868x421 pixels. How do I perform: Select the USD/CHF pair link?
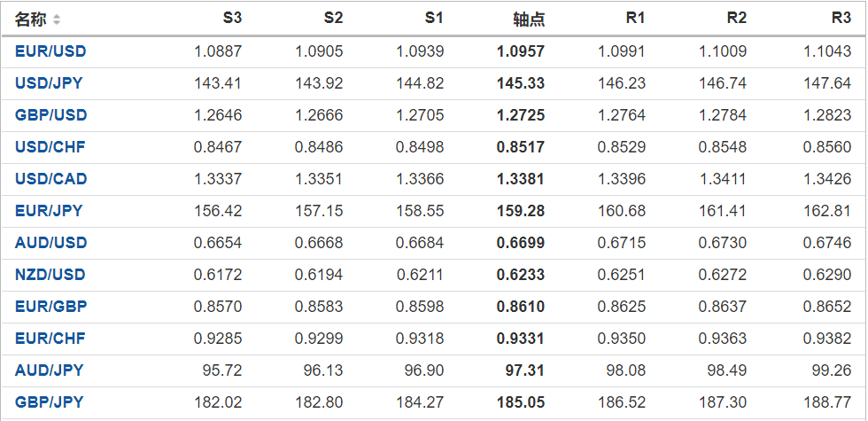pyautogui.click(x=50, y=147)
